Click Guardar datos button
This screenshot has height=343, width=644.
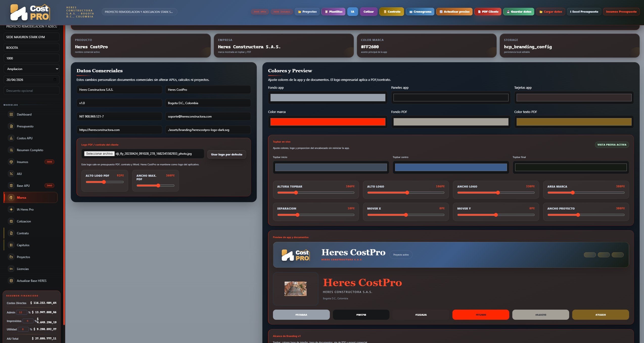tap(519, 12)
